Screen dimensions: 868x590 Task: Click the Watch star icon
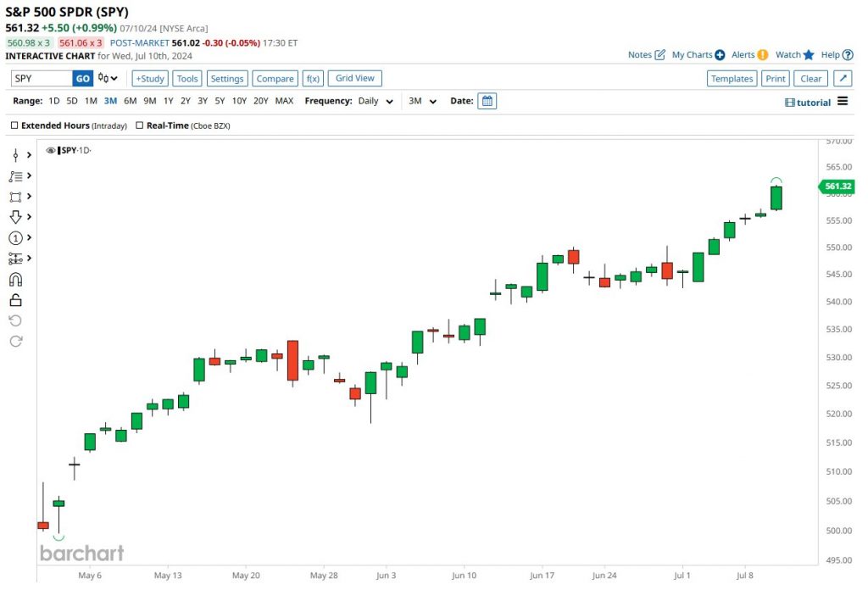pos(809,55)
